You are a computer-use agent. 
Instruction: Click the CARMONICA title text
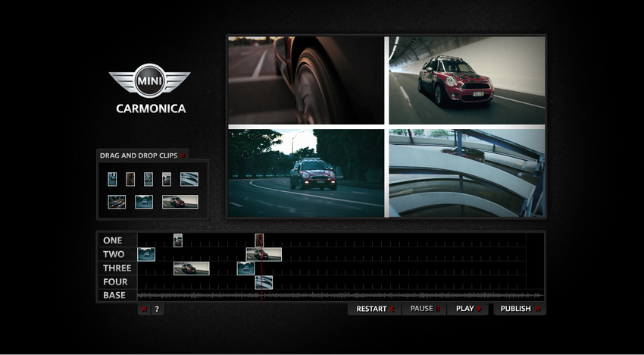pos(151,108)
